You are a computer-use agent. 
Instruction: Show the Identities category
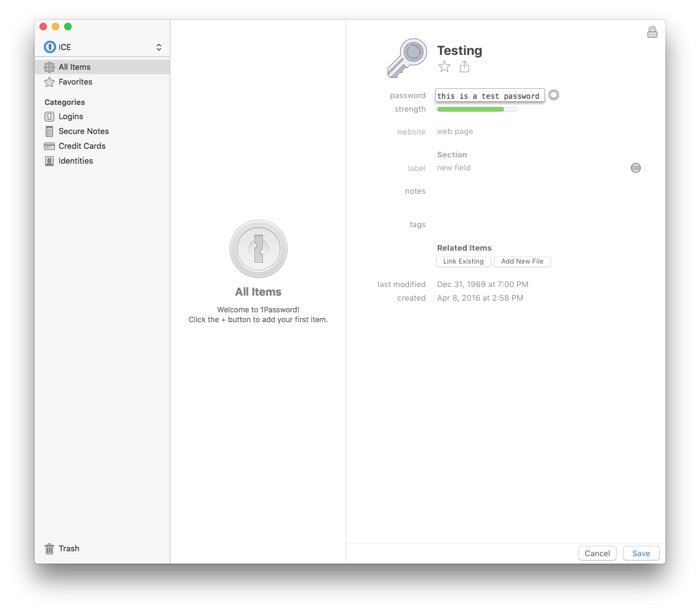coord(102,161)
